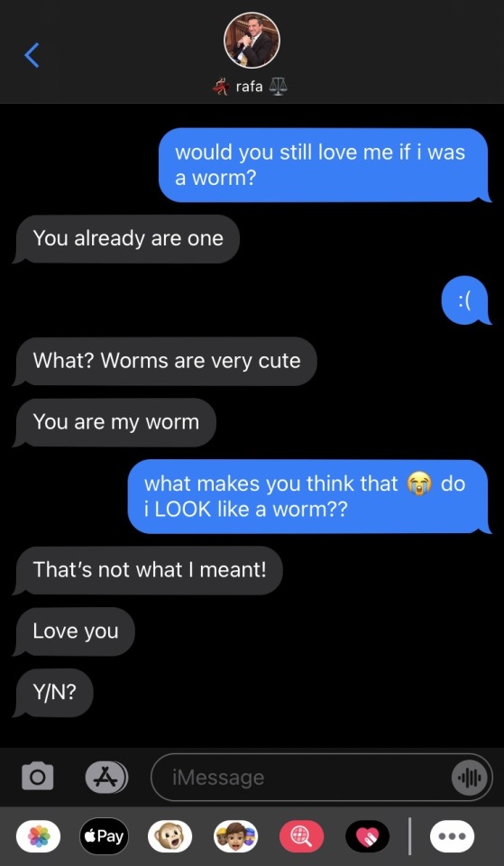Screen dimensions: 504x866
Task: Open Memoji stickers icon
Action: [x=235, y=836]
